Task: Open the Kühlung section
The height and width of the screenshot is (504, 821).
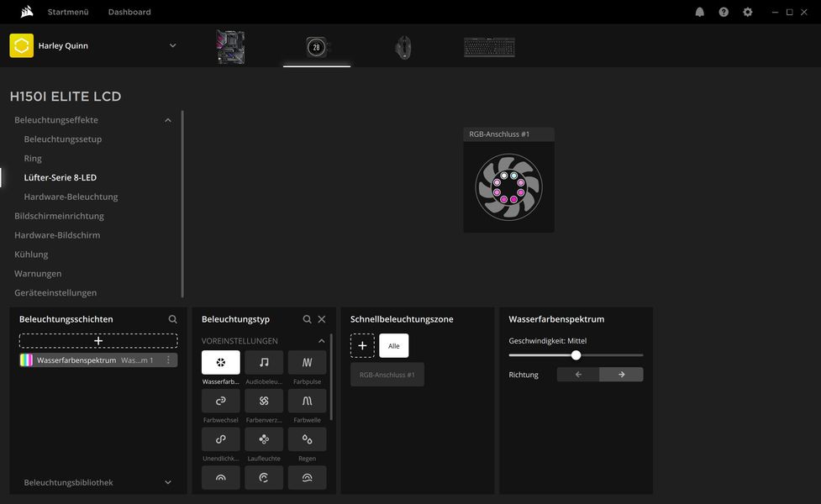Action: 31,255
